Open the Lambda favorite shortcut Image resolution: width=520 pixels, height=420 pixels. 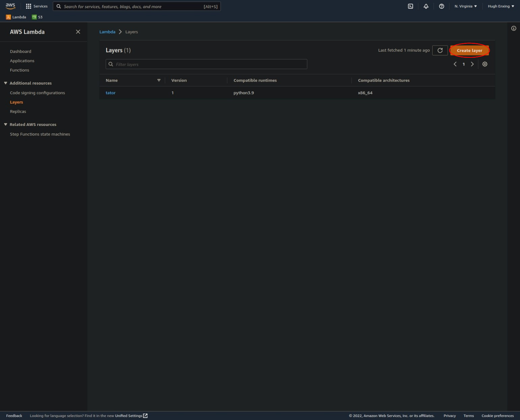[x=16, y=17]
